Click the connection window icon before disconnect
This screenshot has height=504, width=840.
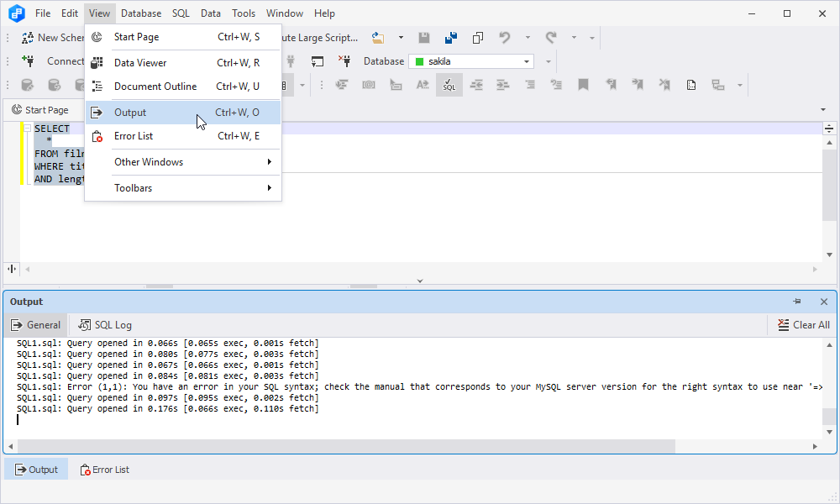[318, 61]
